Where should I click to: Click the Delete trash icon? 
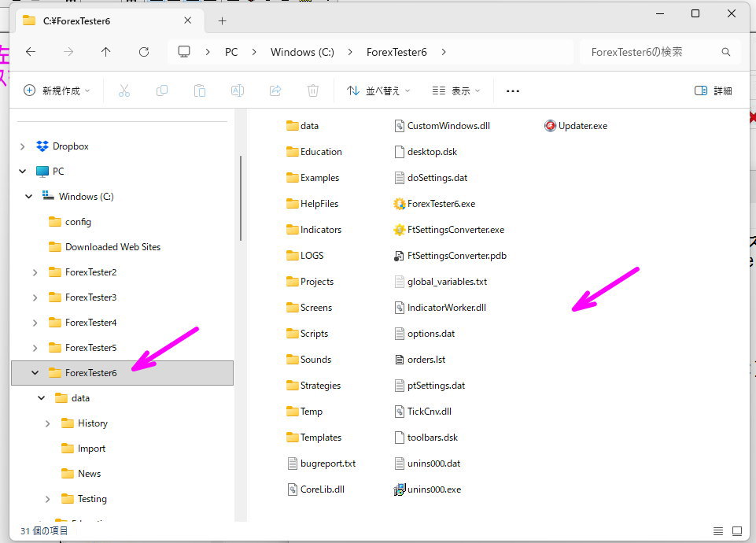(x=313, y=90)
